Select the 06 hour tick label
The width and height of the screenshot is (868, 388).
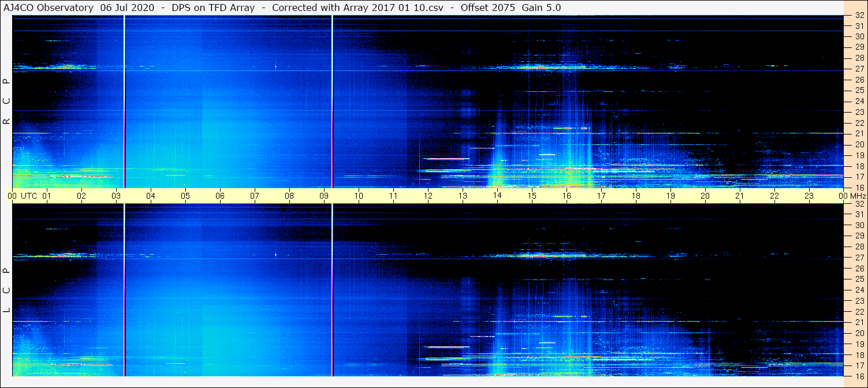(220, 196)
